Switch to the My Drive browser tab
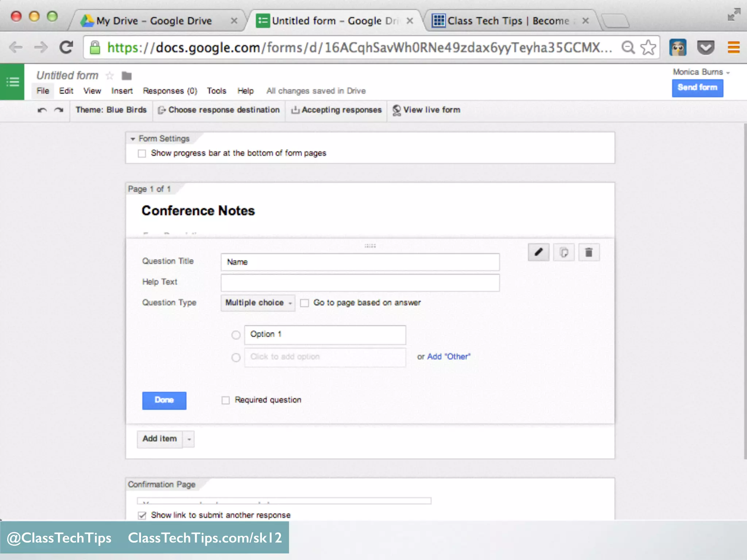747x560 pixels. coord(154,21)
